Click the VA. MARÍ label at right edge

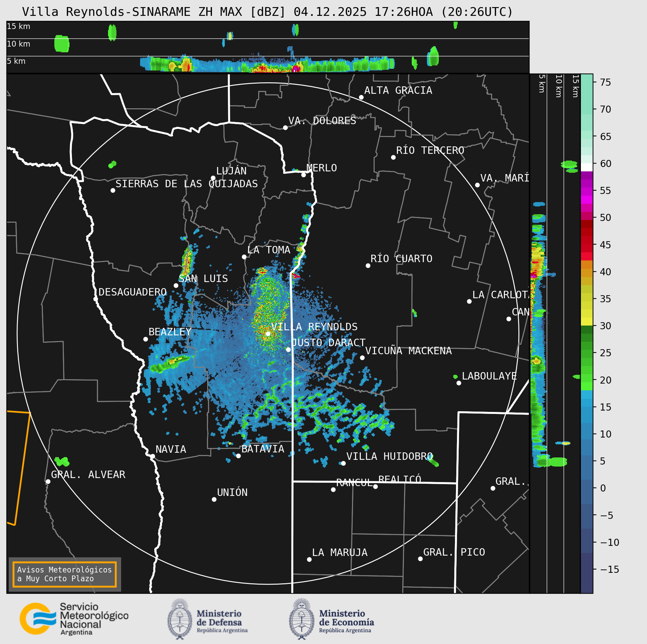(x=505, y=178)
